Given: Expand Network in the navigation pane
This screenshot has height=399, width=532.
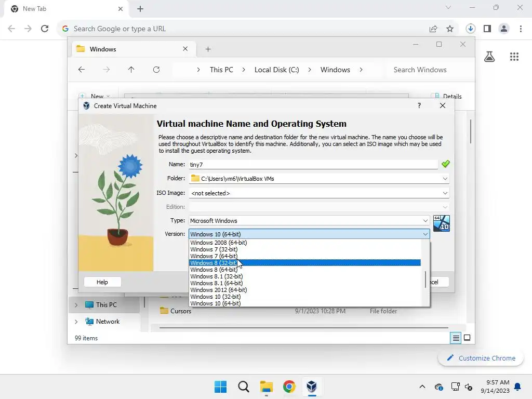Looking at the screenshot, I should (x=76, y=321).
